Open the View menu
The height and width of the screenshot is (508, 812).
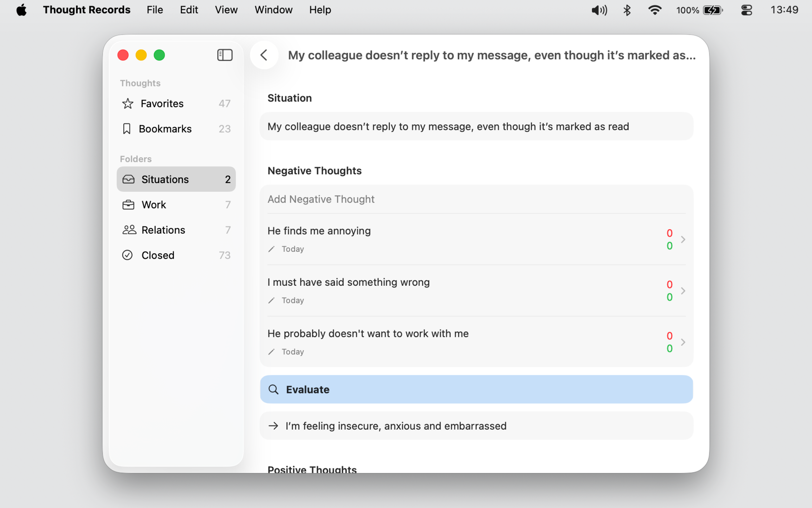pyautogui.click(x=226, y=10)
